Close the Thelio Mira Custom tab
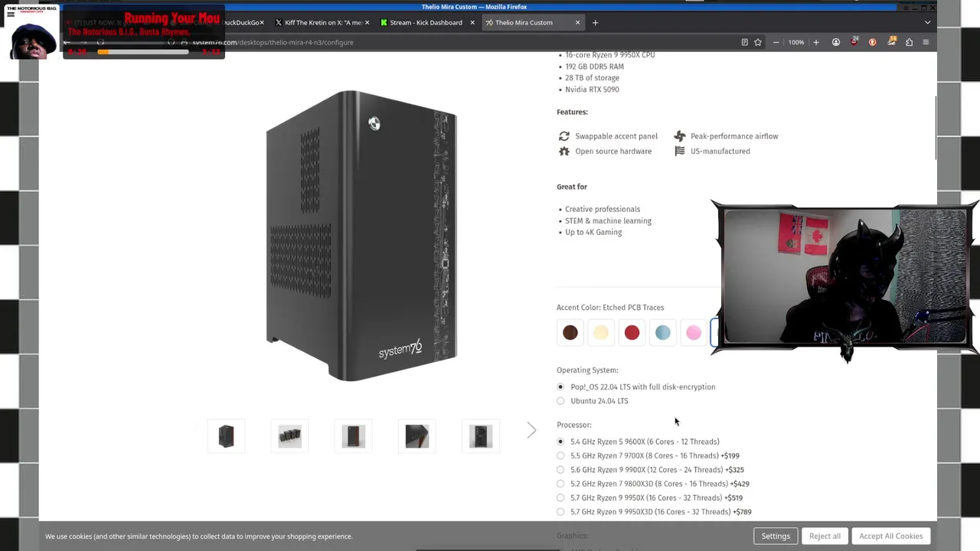Image resolution: width=980 pixels, height=551 pixels. tap(577, 22)
